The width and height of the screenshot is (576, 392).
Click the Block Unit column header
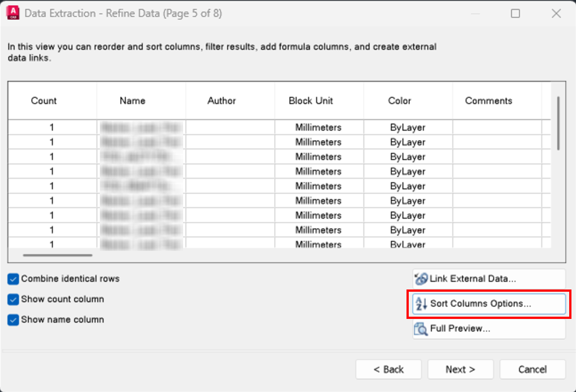pyautogui.click(x=311, y=101)
